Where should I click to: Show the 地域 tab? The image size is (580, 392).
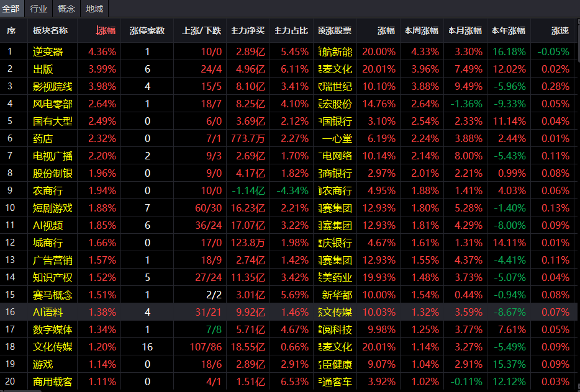[94, 9]
